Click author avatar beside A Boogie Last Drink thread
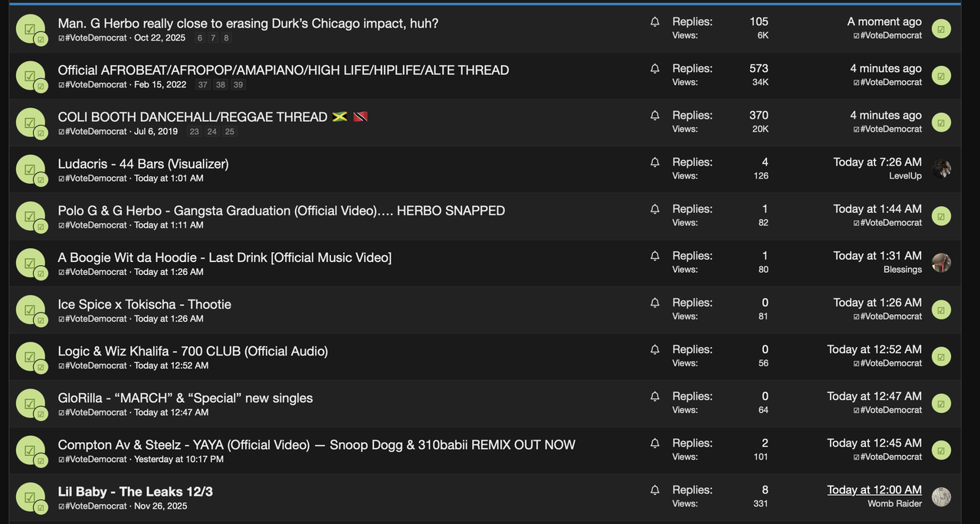980x524 pixels. [x=31, y=263]
